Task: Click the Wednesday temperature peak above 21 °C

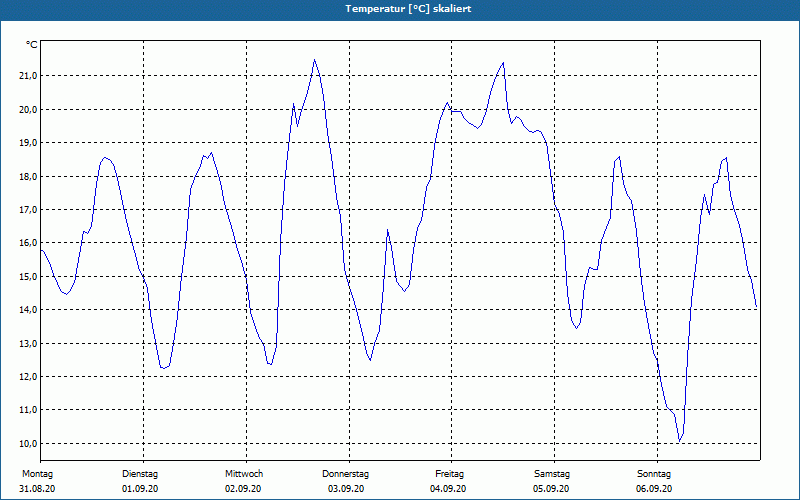Action: [x=314, y=60]
